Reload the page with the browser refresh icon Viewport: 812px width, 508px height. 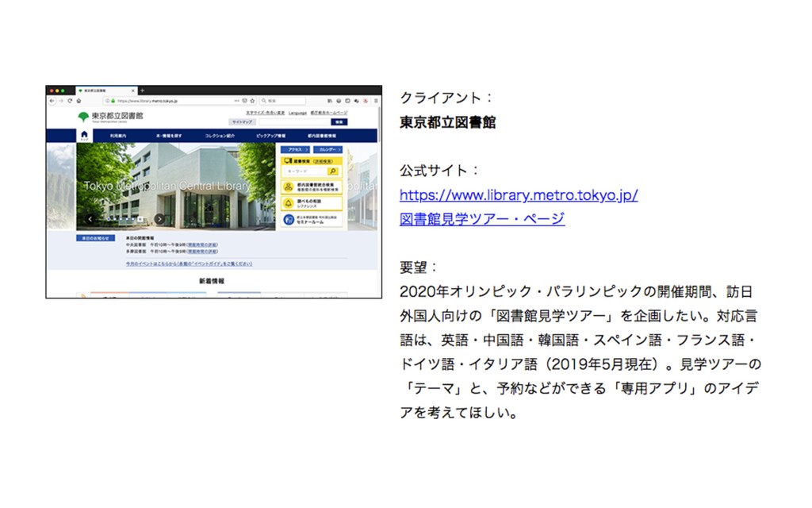click(x=70, y=101)
